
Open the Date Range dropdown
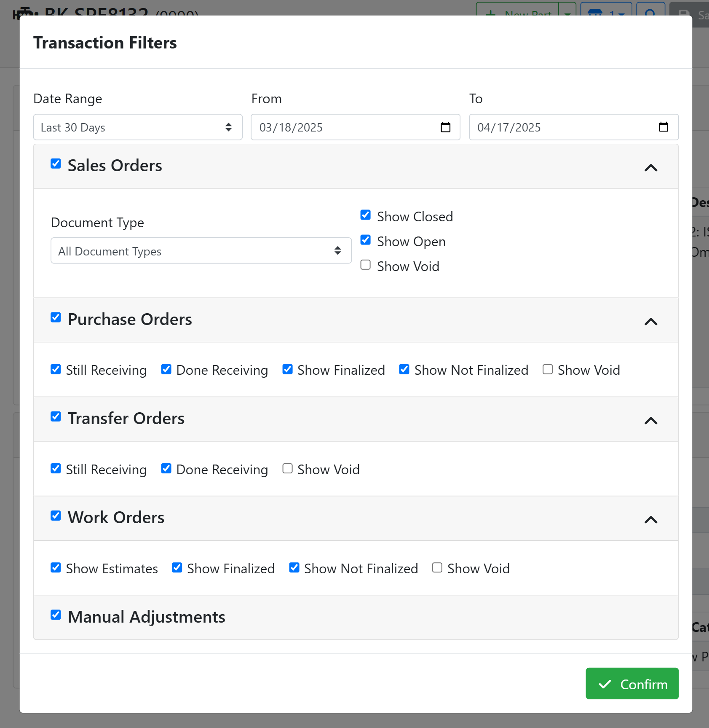(x=137, y=127)
